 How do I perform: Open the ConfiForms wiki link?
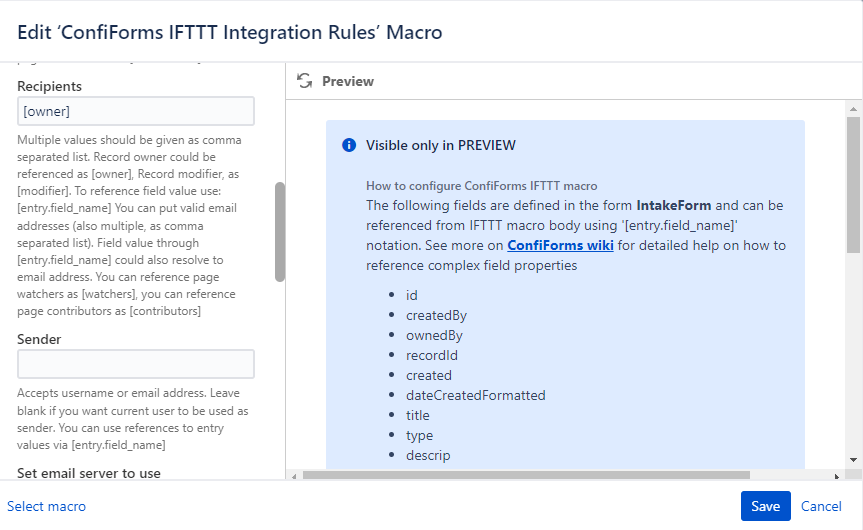pyautogui.click(x=560, y=245)
